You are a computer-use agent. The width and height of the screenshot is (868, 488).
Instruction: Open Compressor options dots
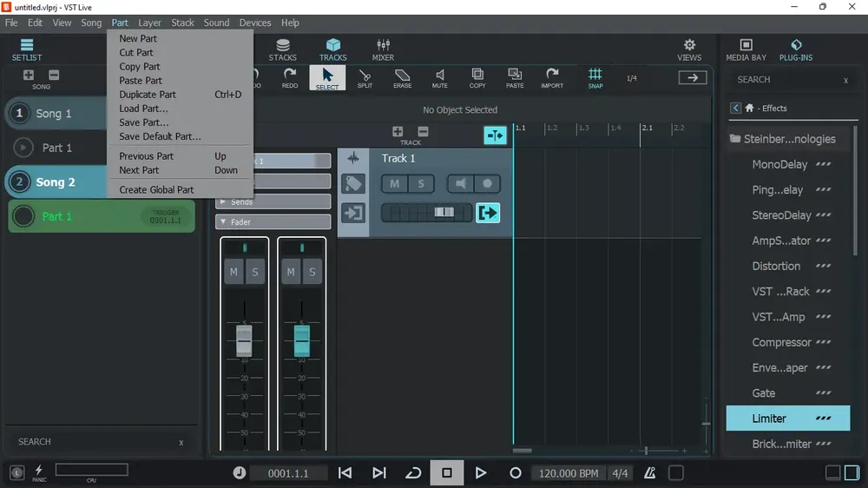pos(823,342)
